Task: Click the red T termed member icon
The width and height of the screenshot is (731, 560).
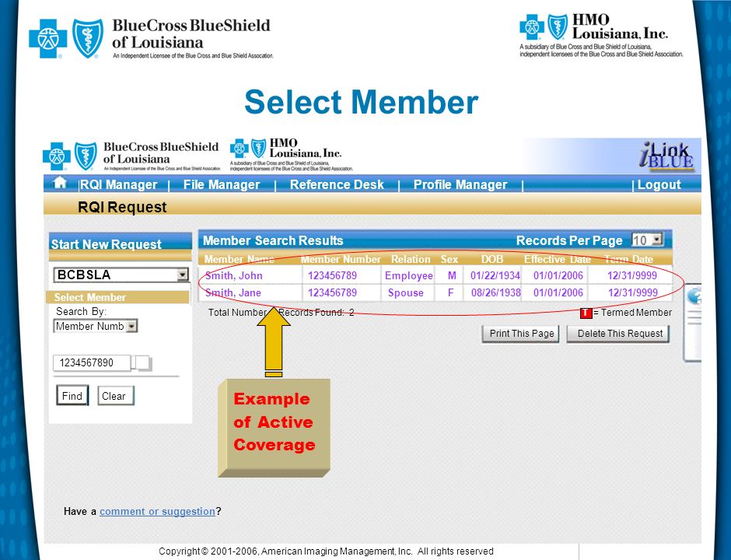Action: (x=586, y=313)
